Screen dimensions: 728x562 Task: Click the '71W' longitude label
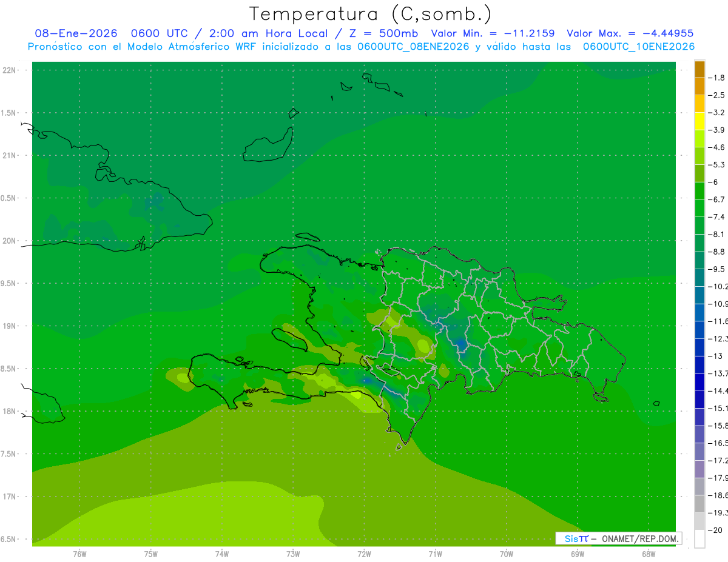[435, 554]
